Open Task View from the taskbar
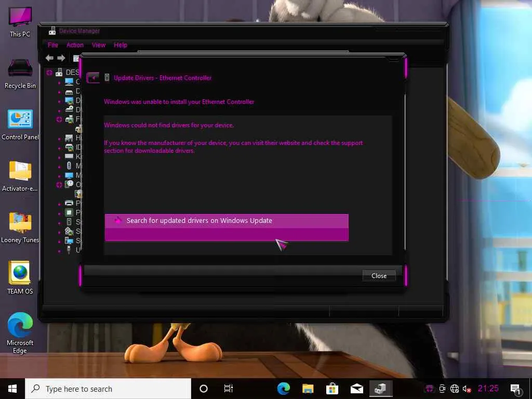Screen dimensions: 532x399 229,389
